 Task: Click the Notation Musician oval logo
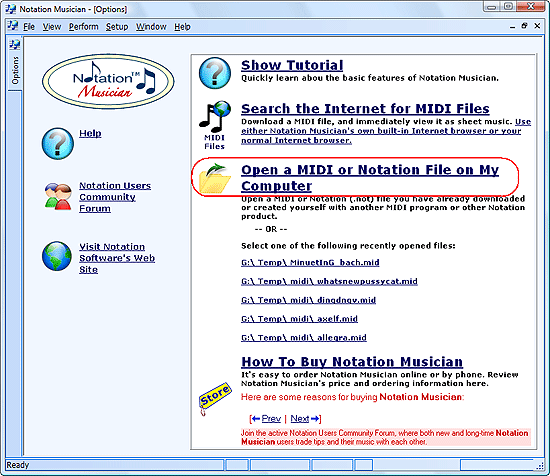click(108, 81)
